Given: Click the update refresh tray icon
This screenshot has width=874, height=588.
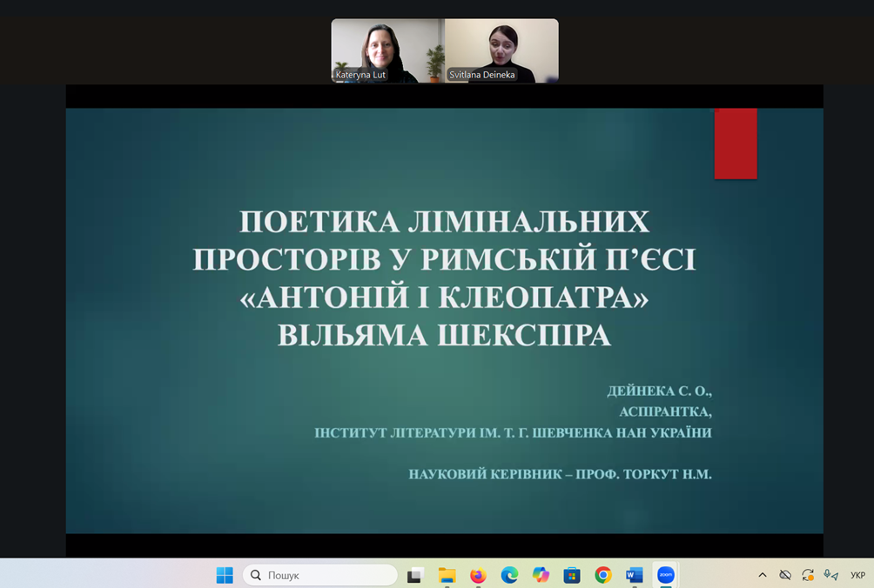Looking at the screenshot, I should click(x=808, y=575).
